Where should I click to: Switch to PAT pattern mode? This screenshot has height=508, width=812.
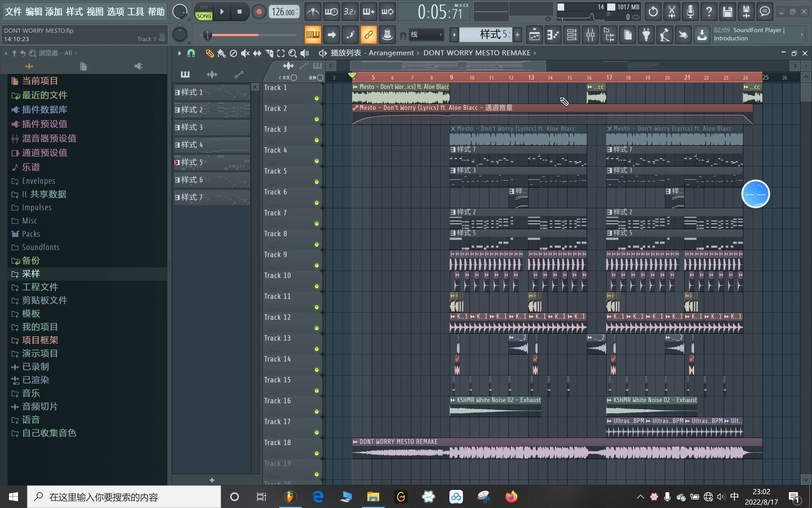[x=204, y=7]
